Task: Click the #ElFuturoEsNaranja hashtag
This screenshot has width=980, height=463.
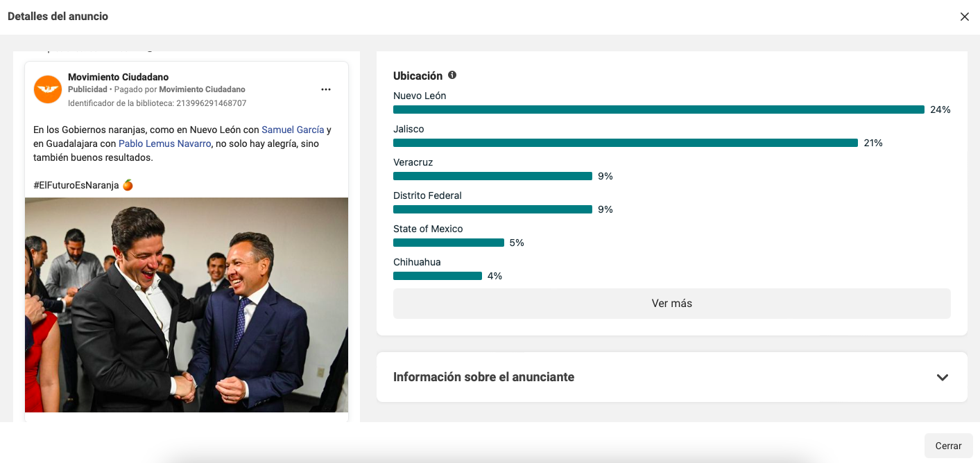Action: 76,185
